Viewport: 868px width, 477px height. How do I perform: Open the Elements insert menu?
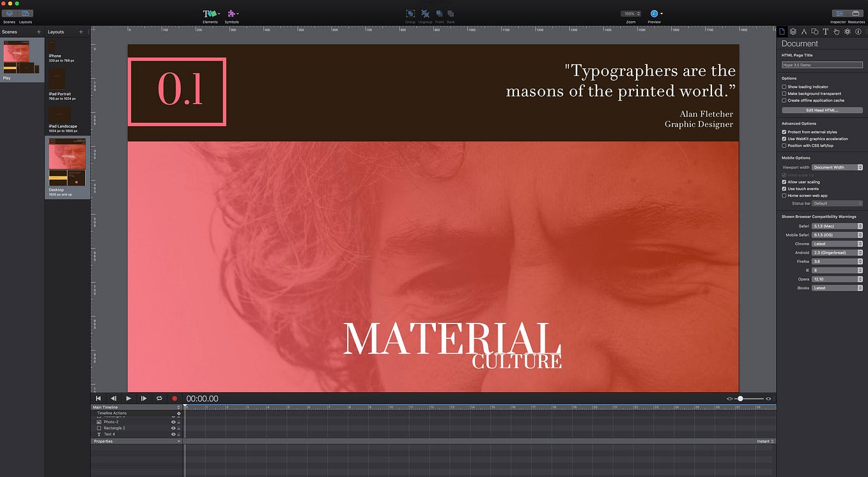(211, 13)
